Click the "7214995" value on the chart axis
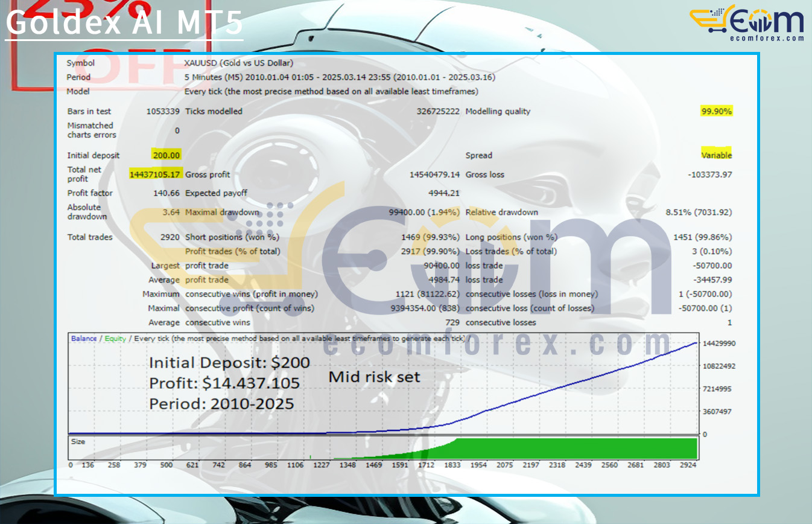Image resolution: width=812 pixels, height=524 pixels. point(718,389)
